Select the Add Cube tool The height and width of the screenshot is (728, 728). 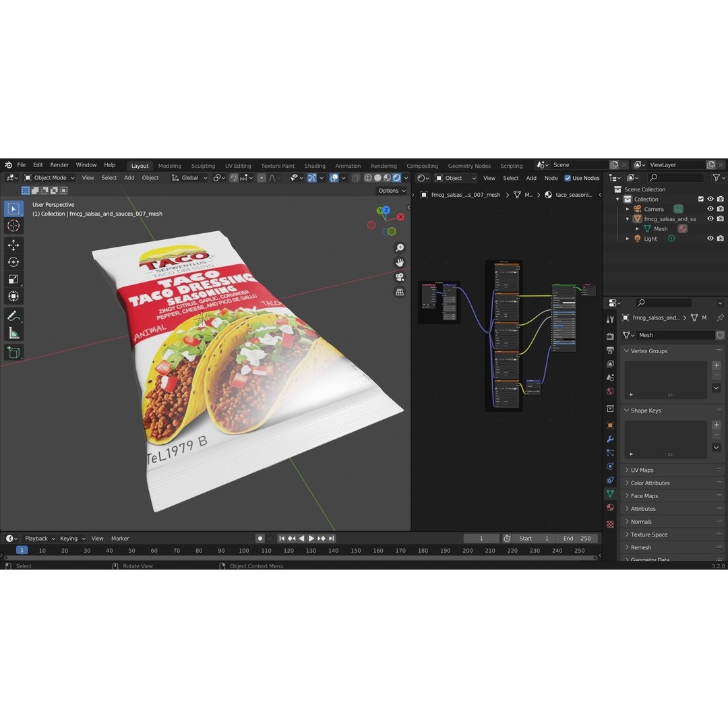tap(13, 353)
